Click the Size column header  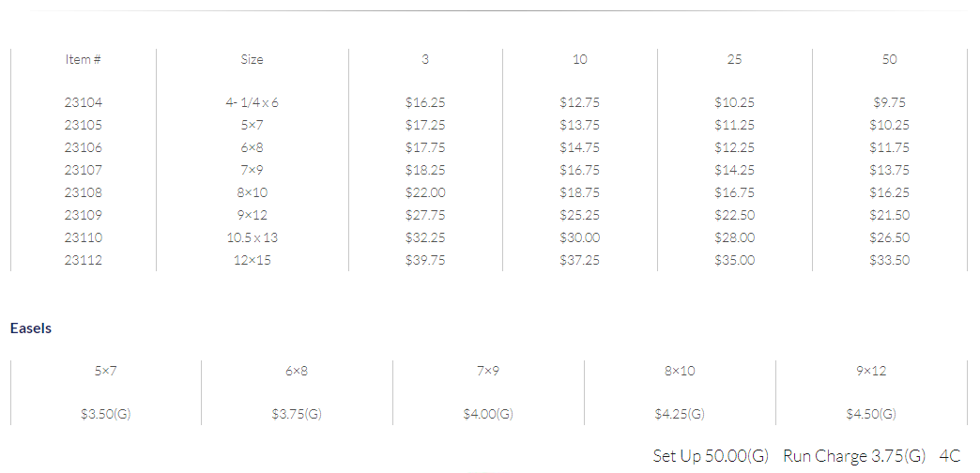[x=252, y=59]
